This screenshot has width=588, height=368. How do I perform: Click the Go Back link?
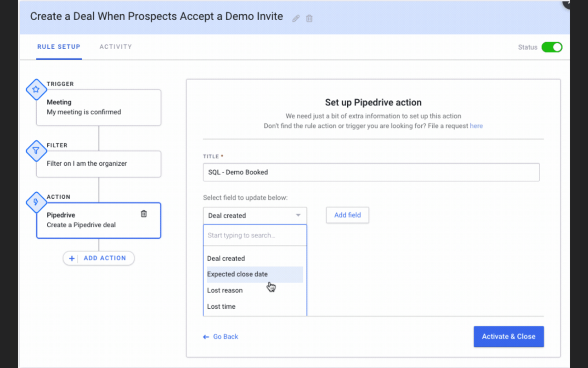click(x=225, y=336)
